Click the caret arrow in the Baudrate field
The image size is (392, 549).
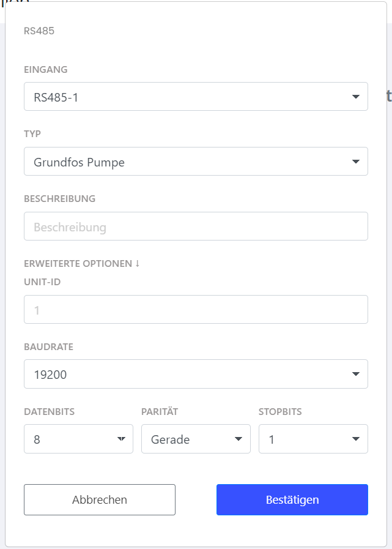[356, 374]
